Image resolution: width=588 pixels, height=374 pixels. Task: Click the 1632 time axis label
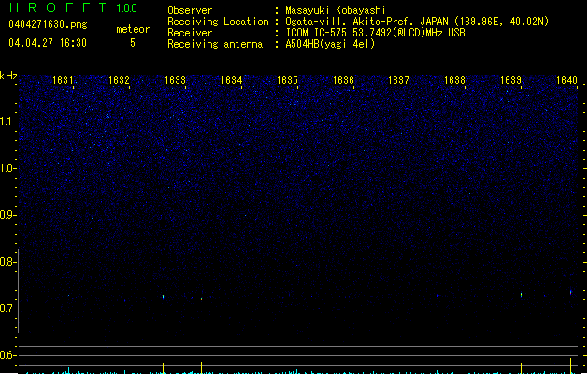pyautogui.click(x=119, y=80)
